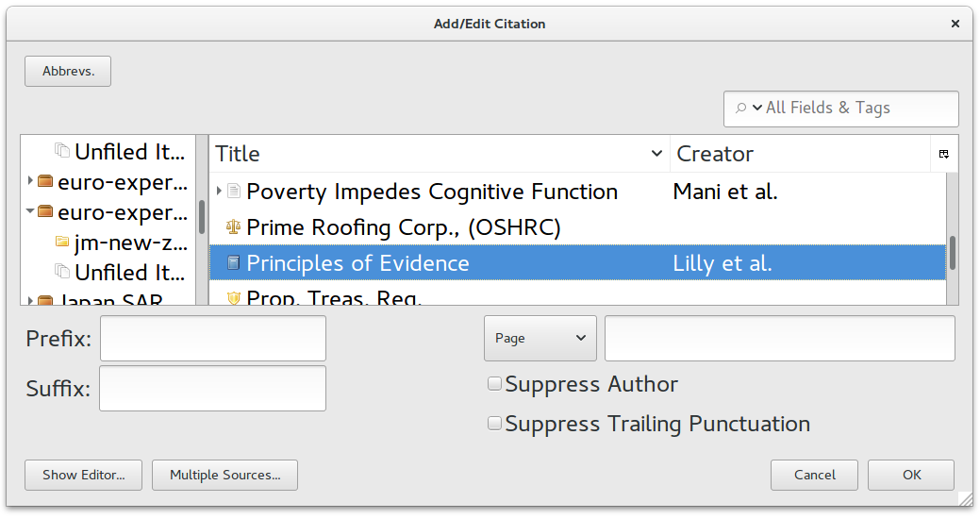
Task: Click the column picker icon beside Creator
Action: coord(944,154)
